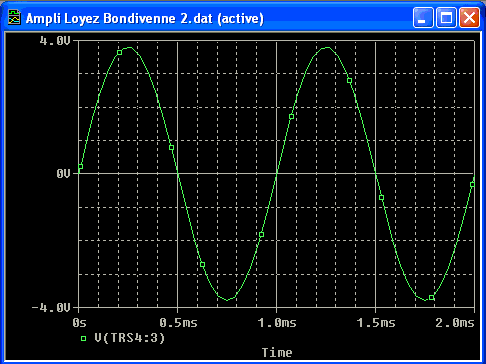Click the window title 'Ampli Loyez Bondivenne 2.dat (active)'
486x364 pixels.
[145, 18]
